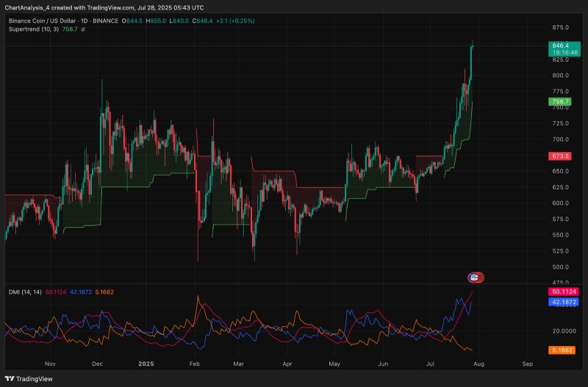
Task: Click the blue 42.1872 DMI value tag
Action: 562,301
